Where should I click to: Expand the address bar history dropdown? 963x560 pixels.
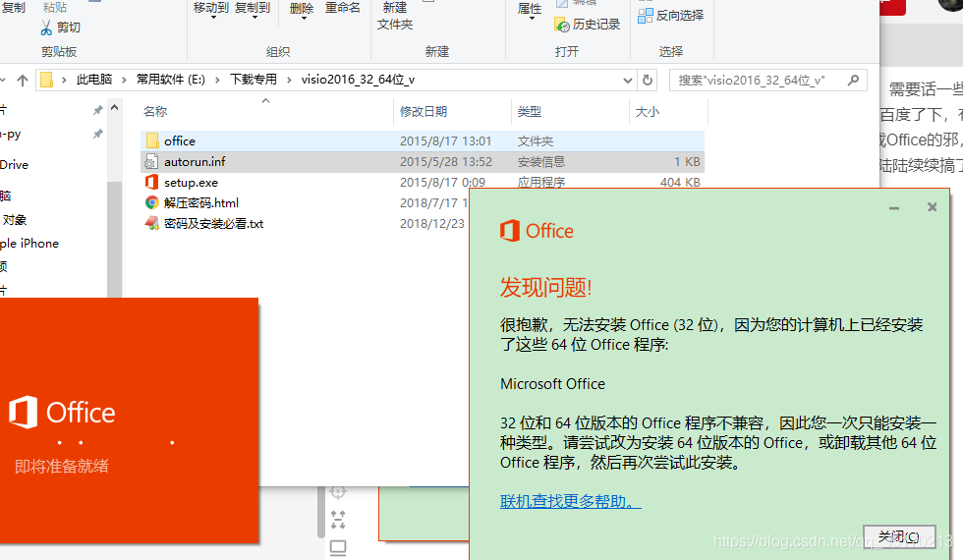pos(627,80)
